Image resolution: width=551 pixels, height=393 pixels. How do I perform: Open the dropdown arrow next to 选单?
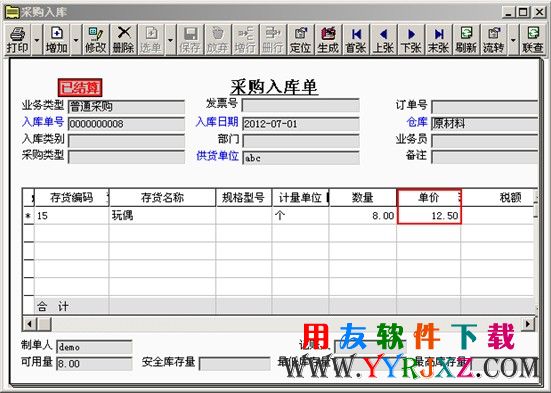[170, 40]
